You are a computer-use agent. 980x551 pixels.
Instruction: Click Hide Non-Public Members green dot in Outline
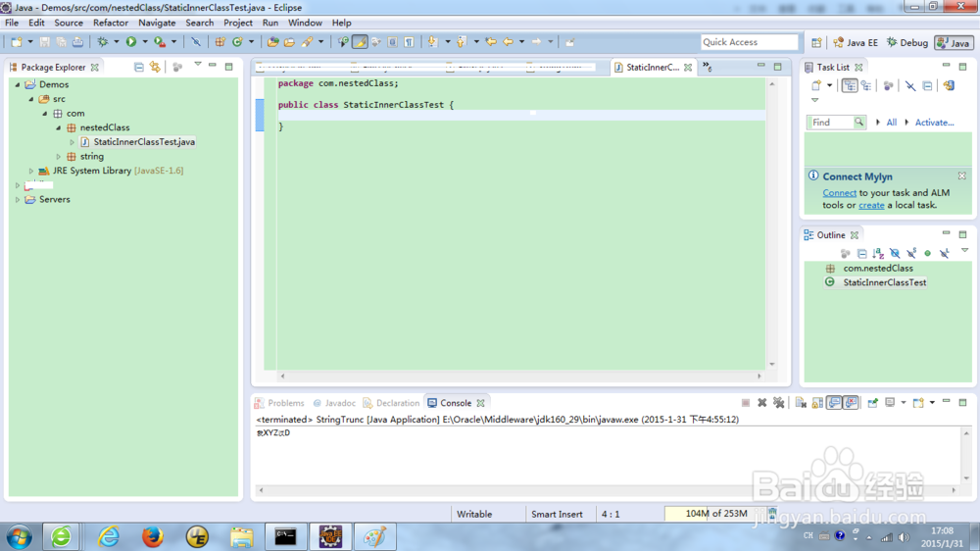[x=927, y=253]
